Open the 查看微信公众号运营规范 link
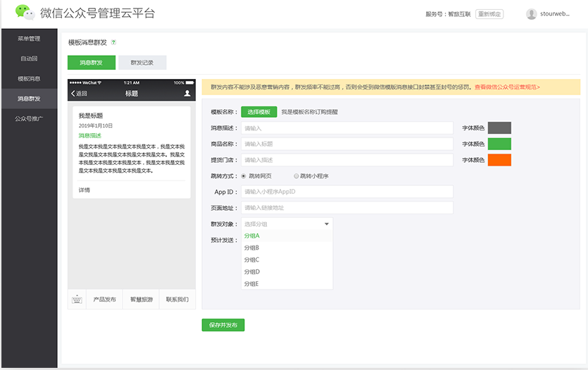This screenshot has width=588, height=370. point(507,87)
